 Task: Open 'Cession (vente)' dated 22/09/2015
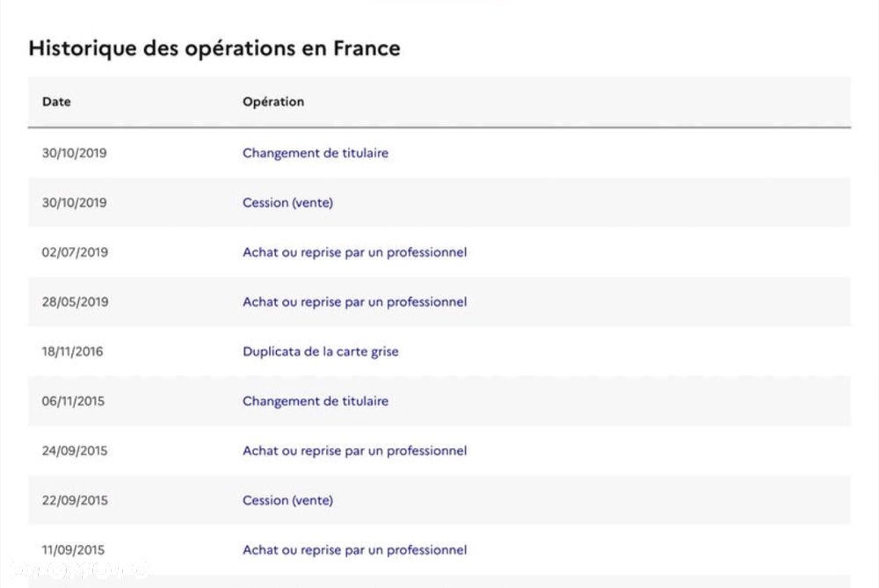click(x=287, y=501)
